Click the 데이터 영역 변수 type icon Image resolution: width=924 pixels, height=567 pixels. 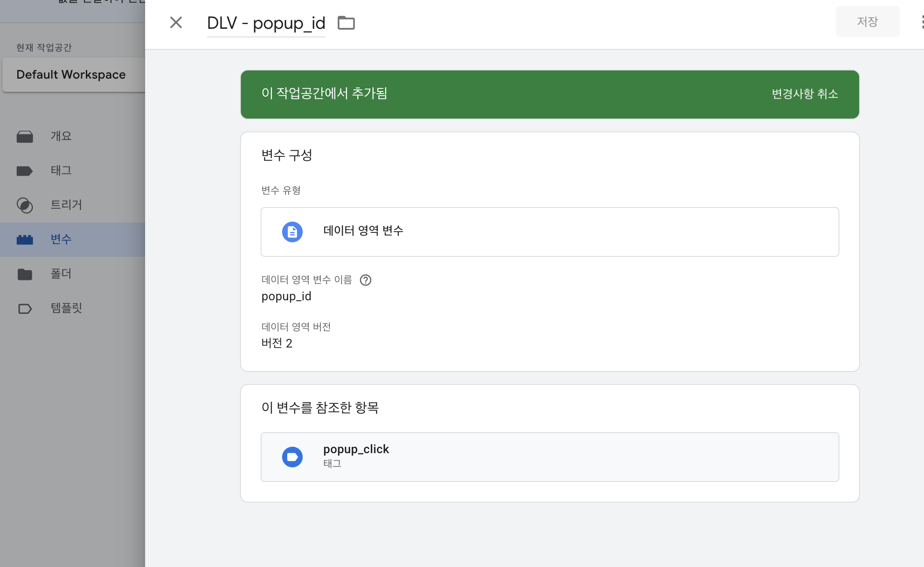click(292, 232)
